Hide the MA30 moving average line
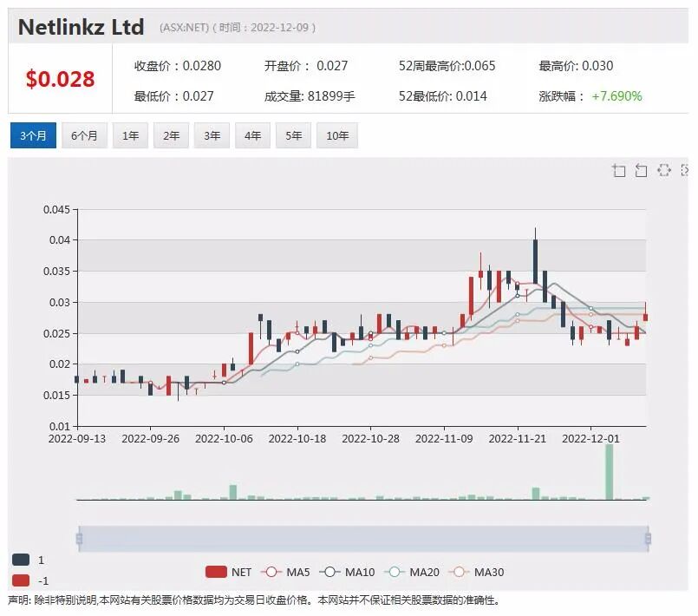698x616 pixels. [x=476, y=572]
